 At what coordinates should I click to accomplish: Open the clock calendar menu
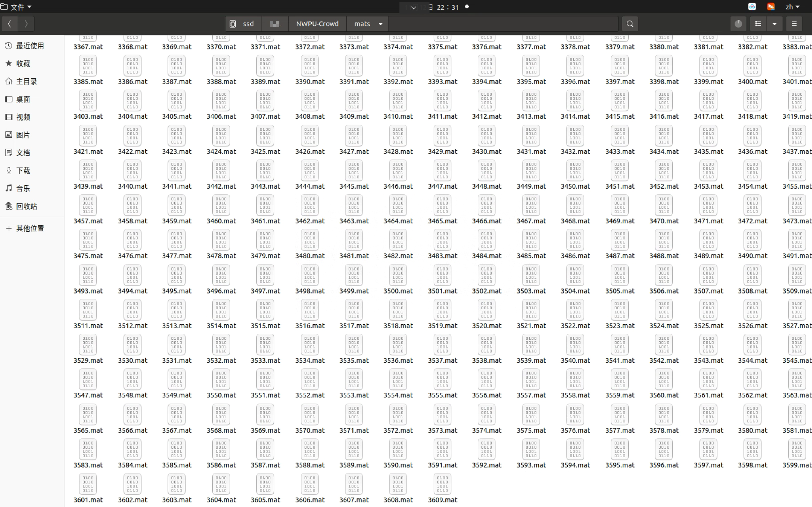coord(447,7)
